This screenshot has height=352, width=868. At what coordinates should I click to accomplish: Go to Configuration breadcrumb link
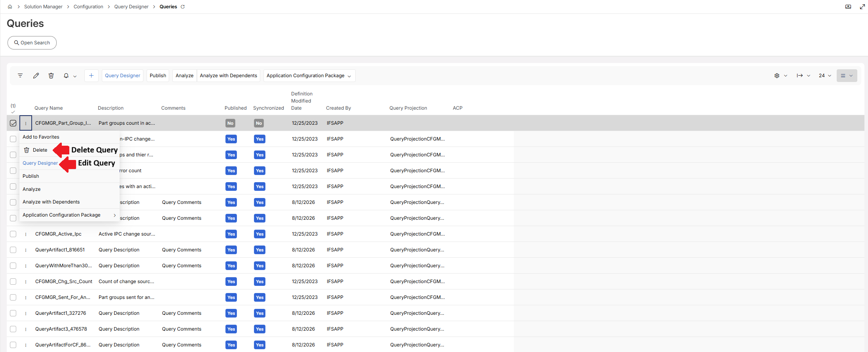88,7
